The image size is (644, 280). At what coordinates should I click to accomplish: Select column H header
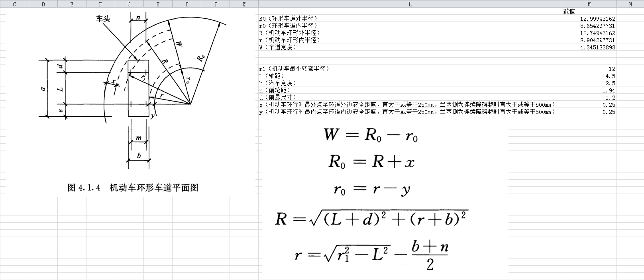158,4
